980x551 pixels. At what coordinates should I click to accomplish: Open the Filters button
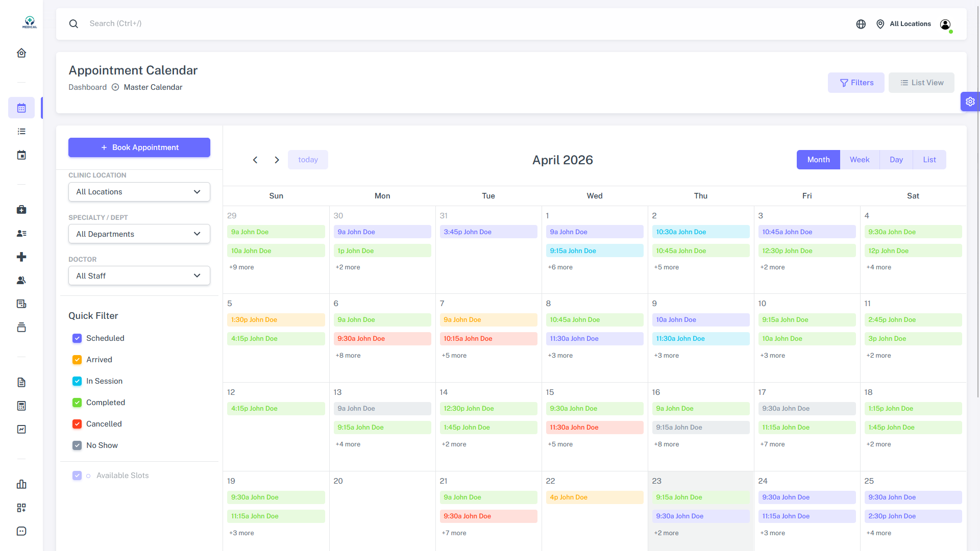pyautogui.click(x=856, y=83)
